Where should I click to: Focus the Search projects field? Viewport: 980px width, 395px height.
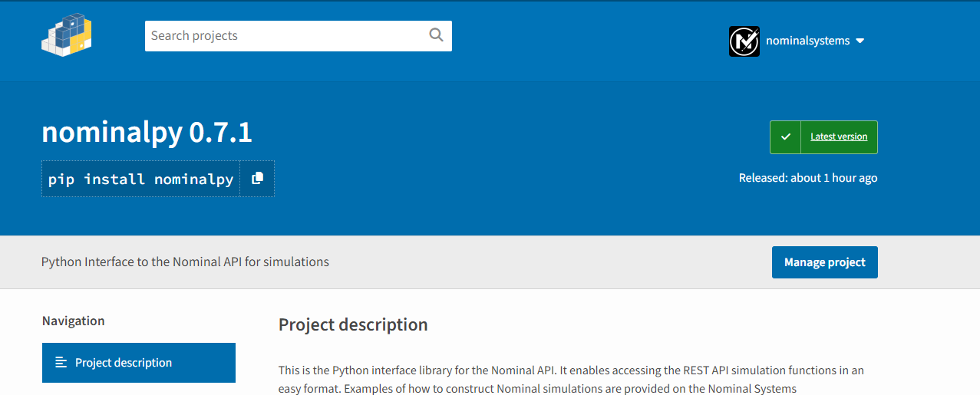(x=299, y=36)
